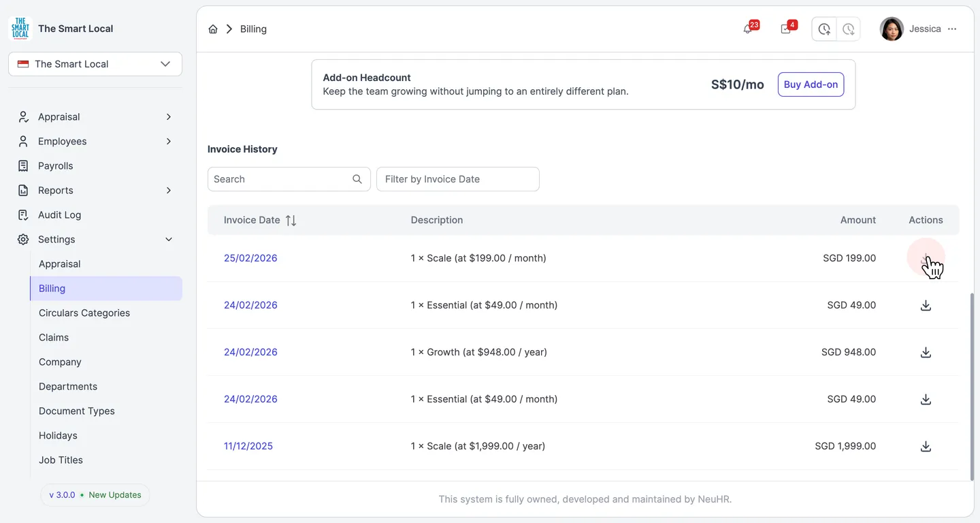
Task: Click the Employees person icon
Action: (23, 142)
